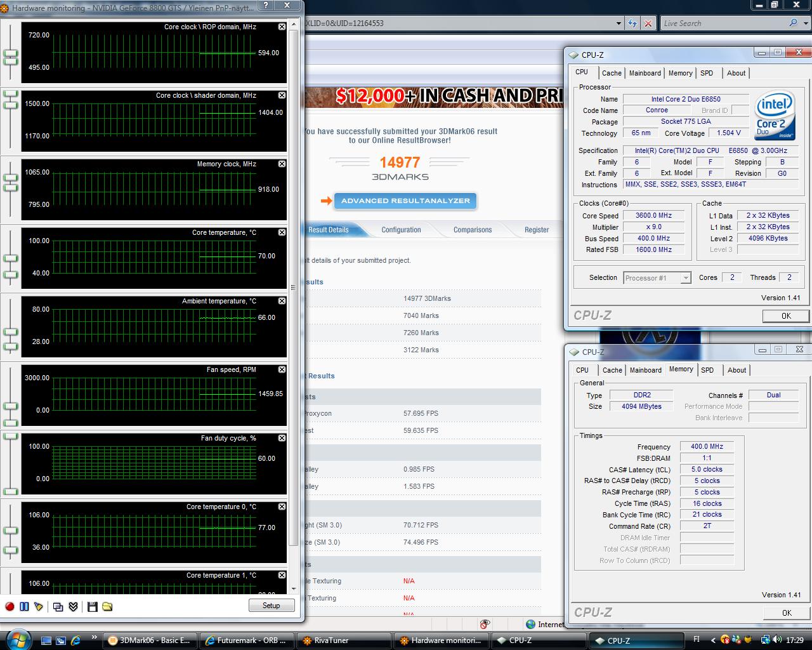Refresh the page in Internet Explorer
Viewport: 812px width, 650px height.
(x=632, y=23)
